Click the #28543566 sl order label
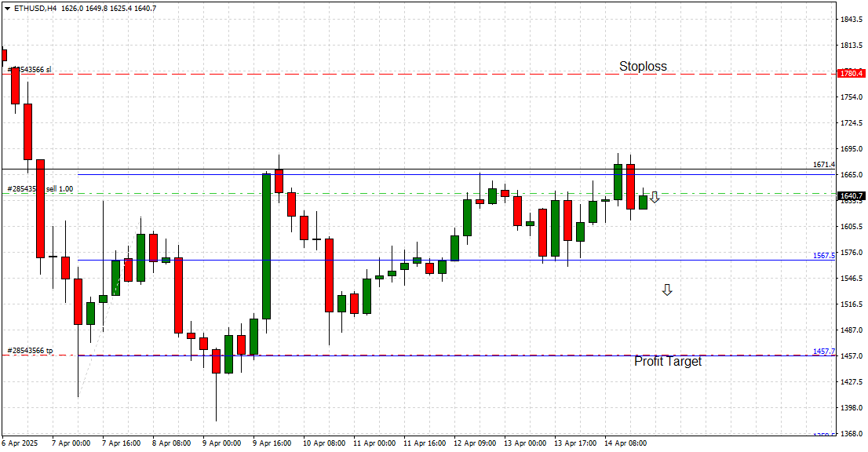Image resolution: width=868 pixels, height=452 pixels. point(29,70)
